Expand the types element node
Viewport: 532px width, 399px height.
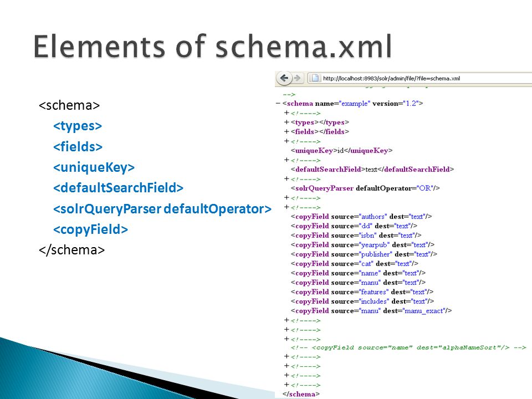(287, 122)
